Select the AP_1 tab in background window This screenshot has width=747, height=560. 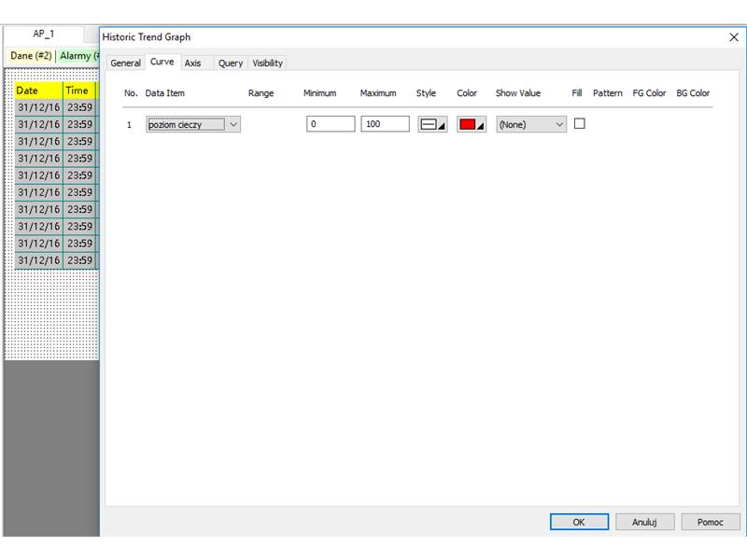tap(43, 34)
